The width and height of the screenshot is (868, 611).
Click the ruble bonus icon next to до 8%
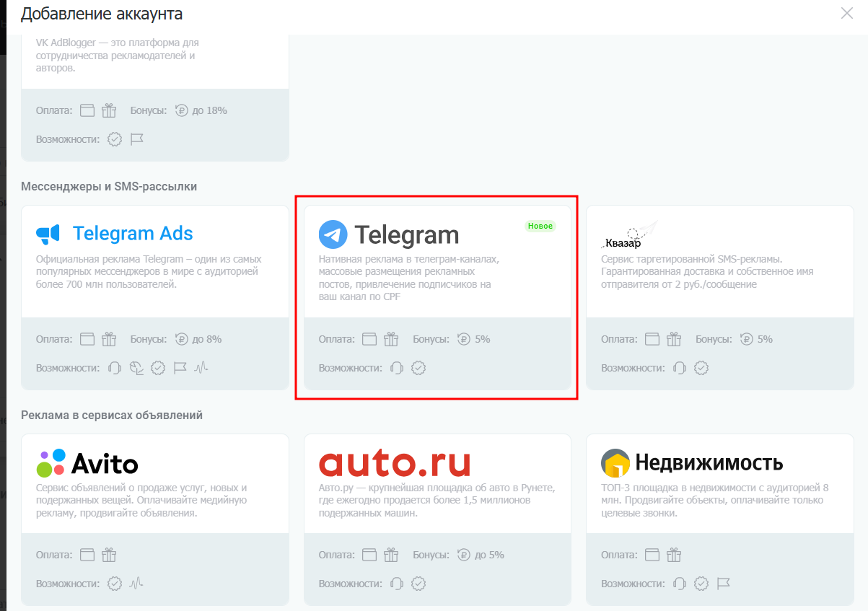(x=181, y=339)
